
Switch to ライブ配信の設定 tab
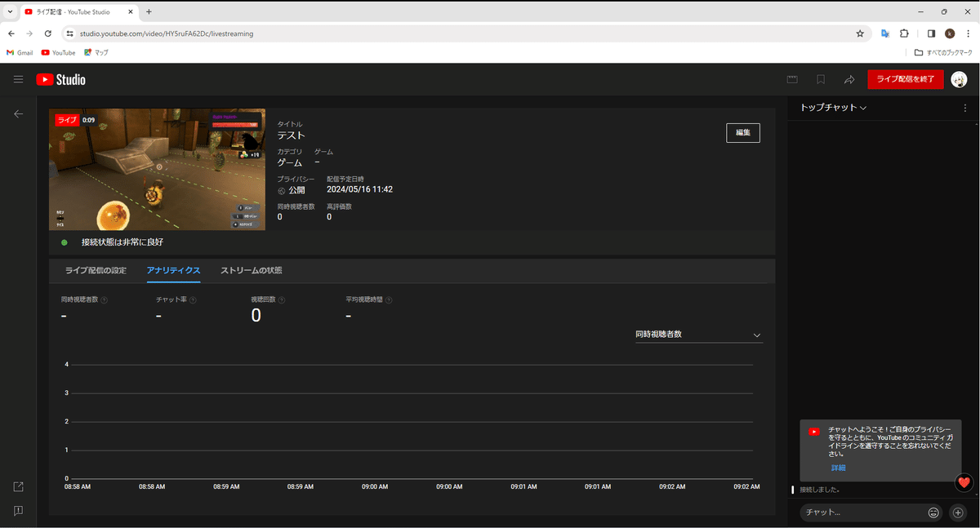pyautogui.click(x=96, y=270)
